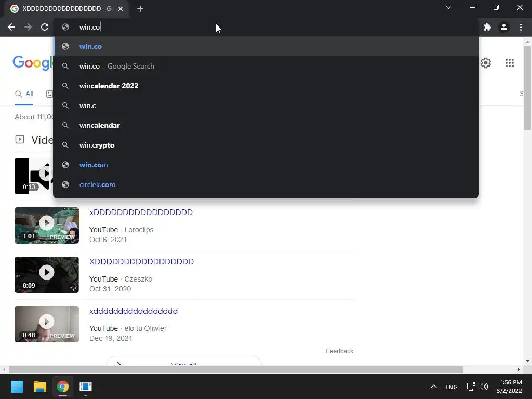
Task: Open the Windows Start menu
Action: 17,387
